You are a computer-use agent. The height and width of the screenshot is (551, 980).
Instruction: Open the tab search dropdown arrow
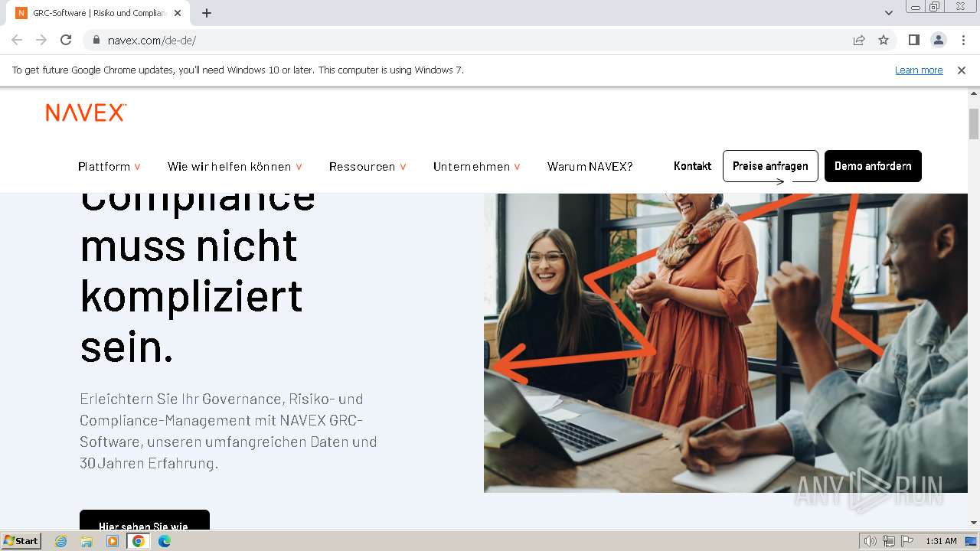tap(888, 13)
